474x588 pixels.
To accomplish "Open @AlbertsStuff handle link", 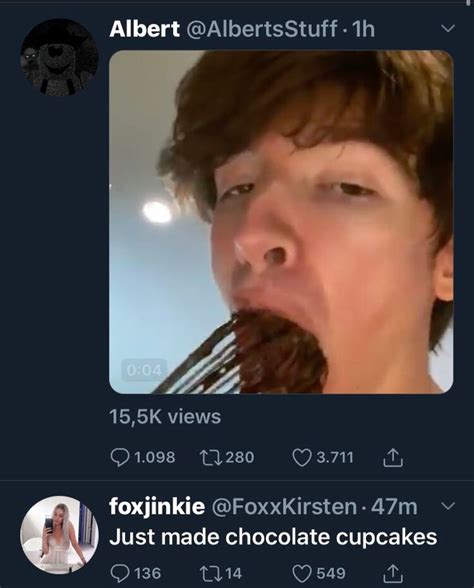I will 261,29.
